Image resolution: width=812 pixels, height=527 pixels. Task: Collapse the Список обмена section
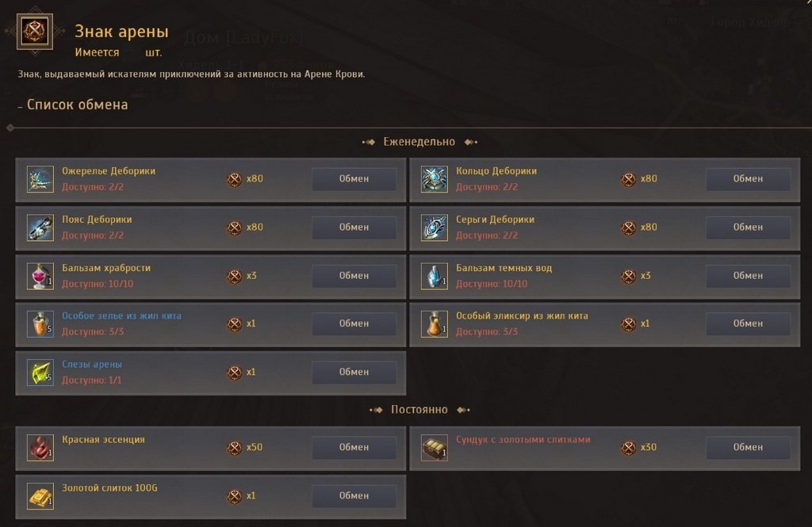21,105
